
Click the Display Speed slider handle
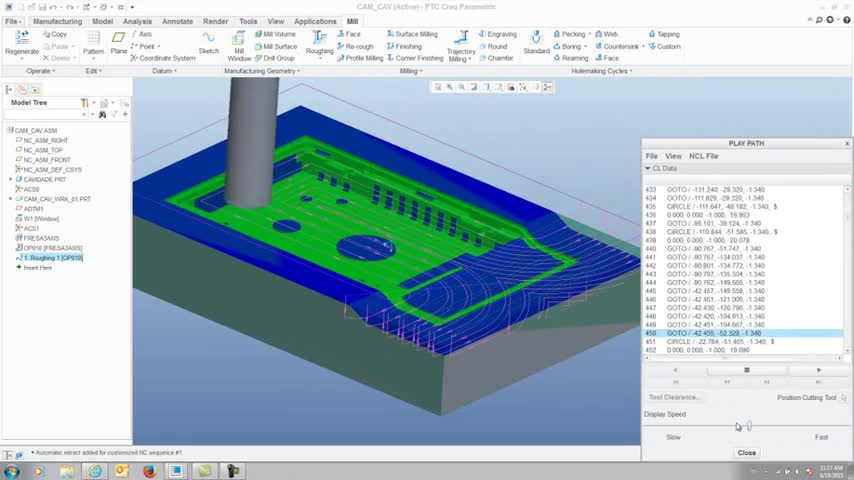(x=749, y=426)
